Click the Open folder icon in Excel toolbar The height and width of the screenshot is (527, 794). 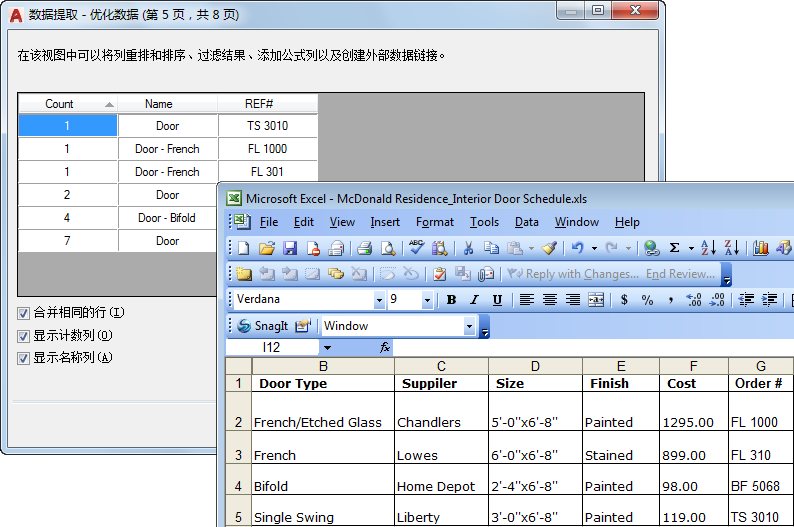267,248
